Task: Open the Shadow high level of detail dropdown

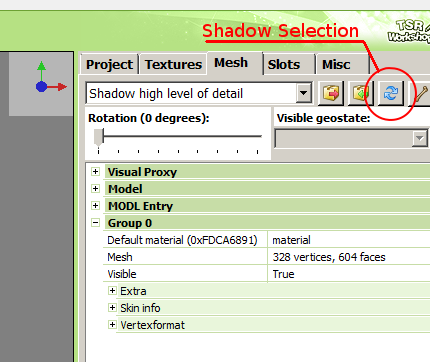Action: pyautogui.click(x=304, y=93)
